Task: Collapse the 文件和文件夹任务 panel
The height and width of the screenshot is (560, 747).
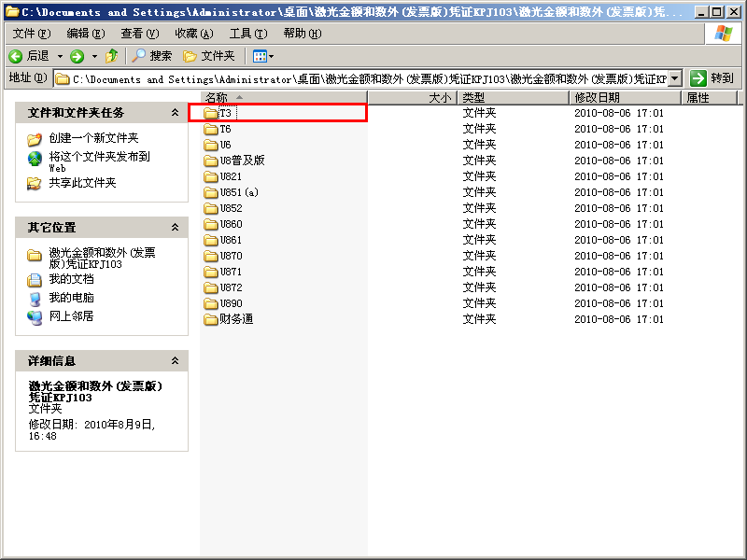Action: pyautogui.click(x=175, y=112)
